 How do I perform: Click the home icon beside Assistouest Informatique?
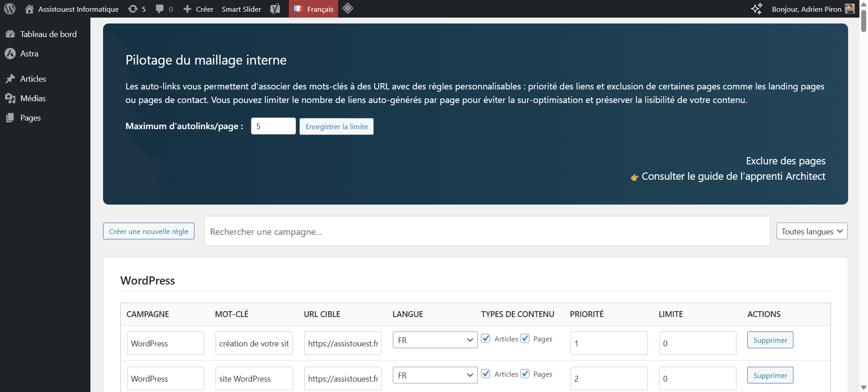click(x=29, y=9)
